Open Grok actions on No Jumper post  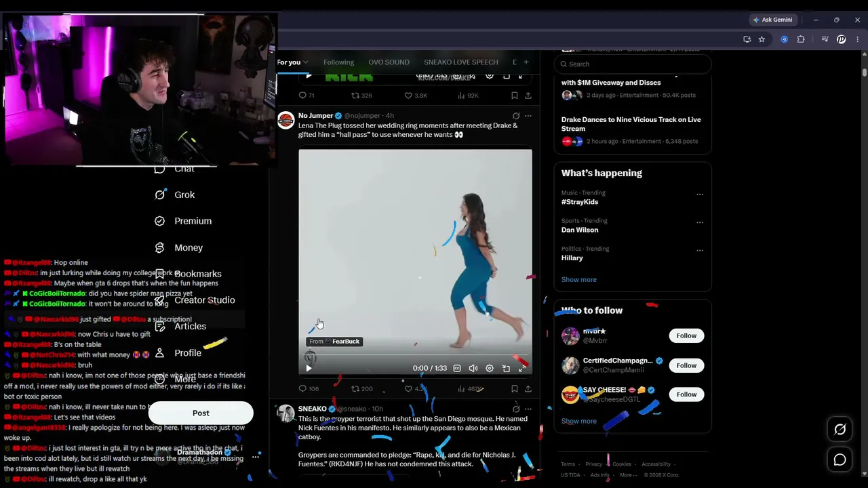pos(516,116)
